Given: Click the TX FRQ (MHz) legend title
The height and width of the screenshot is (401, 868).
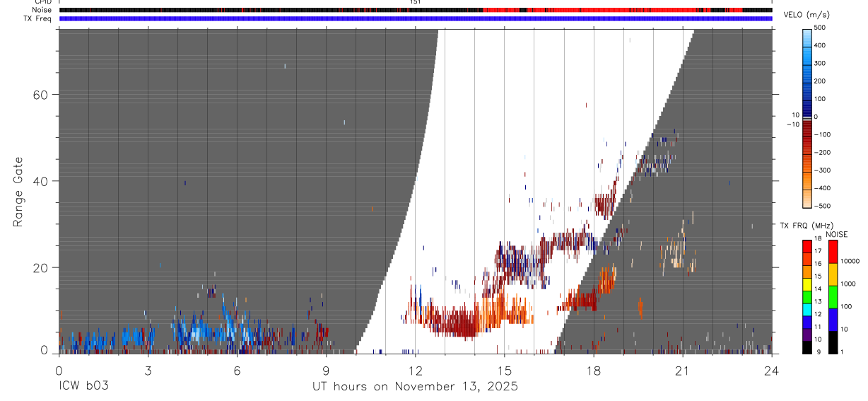Looking at the screenshot, I should 805,226.
